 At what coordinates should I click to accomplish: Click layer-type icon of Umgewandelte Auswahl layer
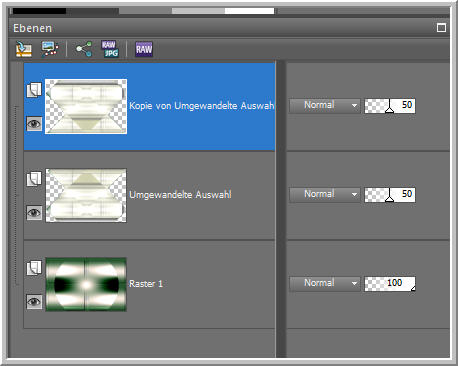(34, 179)
